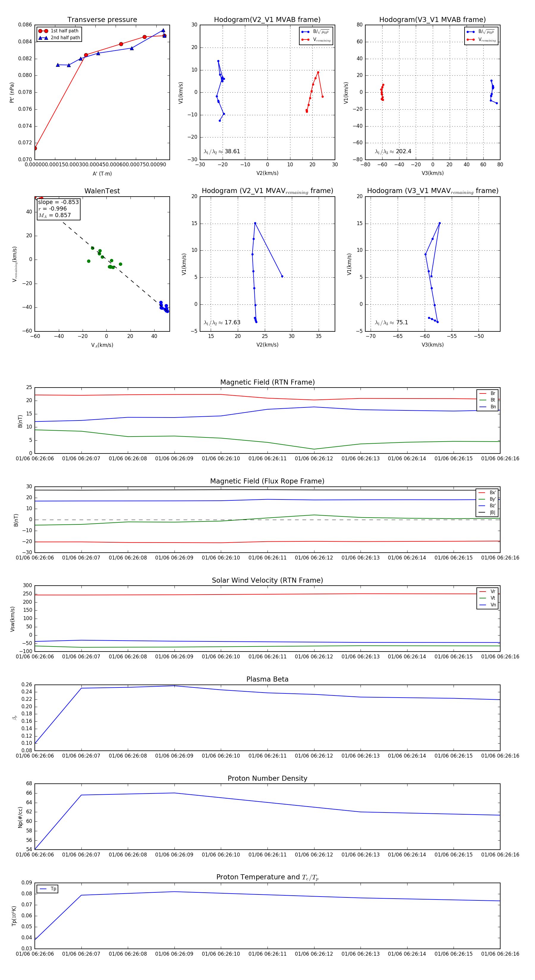Click the λ1/λ3 ≈ 75.1 annotation
Image resolution: width=535 pixels, height=980 pixels.
pyautogui.click(x=391, y=323)
